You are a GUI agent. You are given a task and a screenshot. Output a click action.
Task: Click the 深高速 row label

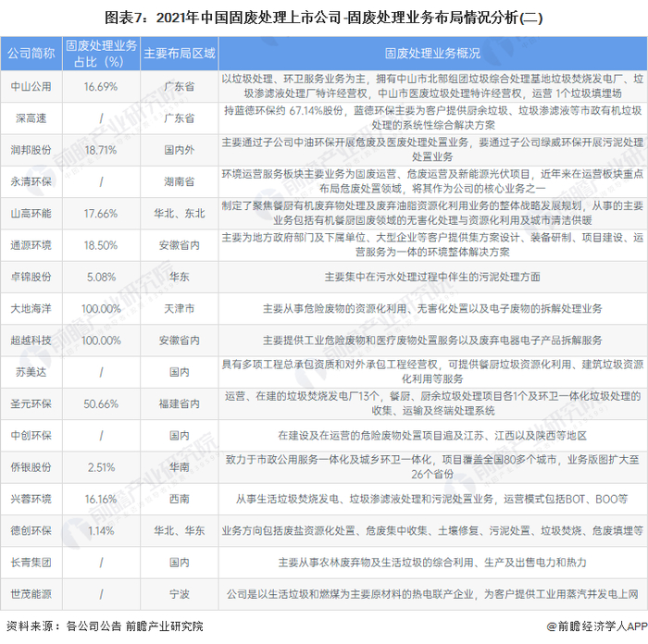[x=31, y=118]
